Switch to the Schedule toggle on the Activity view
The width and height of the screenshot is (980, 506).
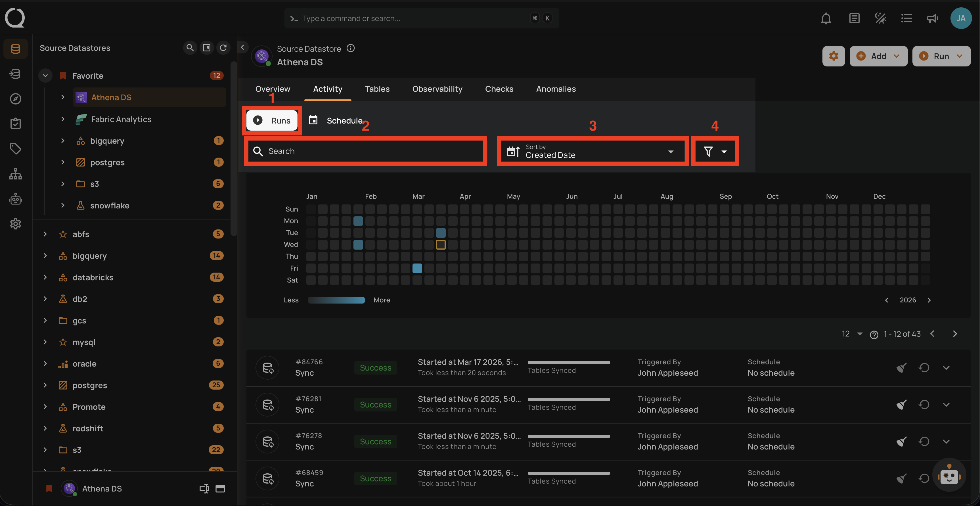(337, 121)
